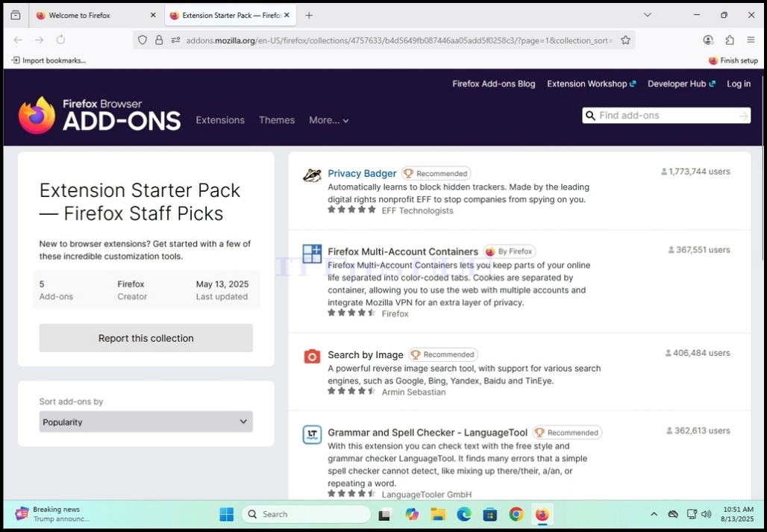Open Google Chrome from taskbar

(x=516, y=514)
